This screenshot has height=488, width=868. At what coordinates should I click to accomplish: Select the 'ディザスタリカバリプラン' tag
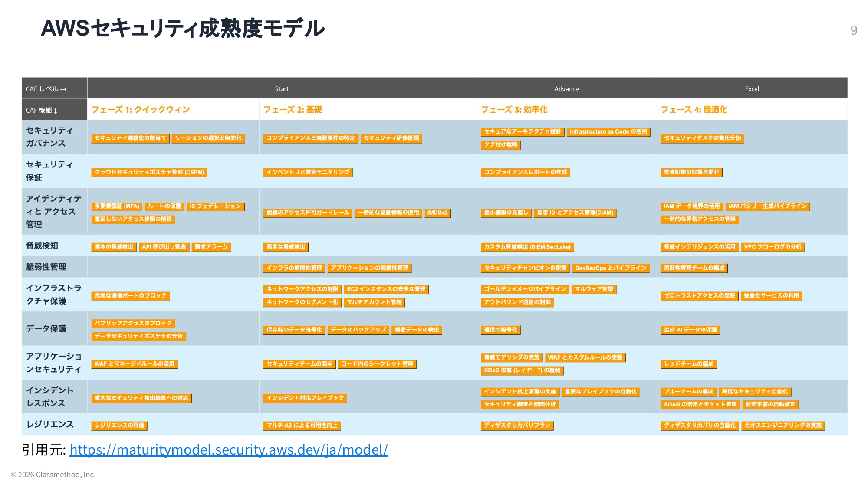click(x=517, y=426)
